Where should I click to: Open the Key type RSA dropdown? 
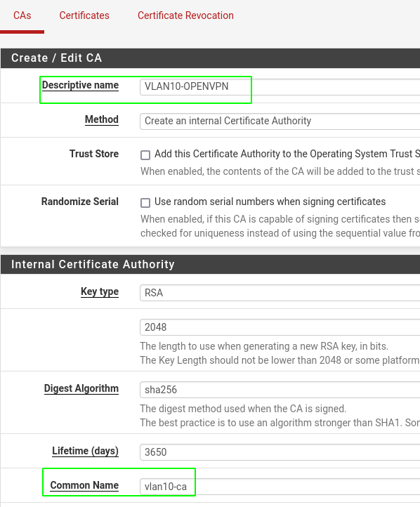tap(280, 293)
